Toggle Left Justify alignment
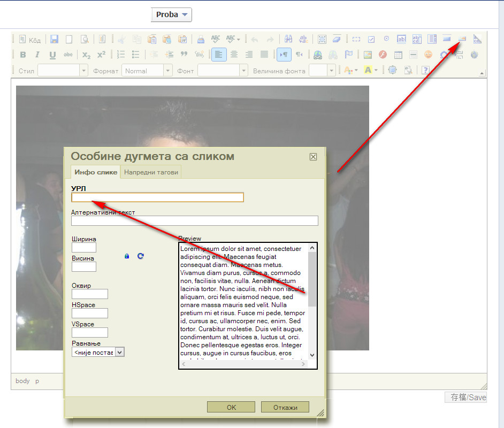Image resolution: width=504 pixels, height=428 pixels. tap(219, 55)
